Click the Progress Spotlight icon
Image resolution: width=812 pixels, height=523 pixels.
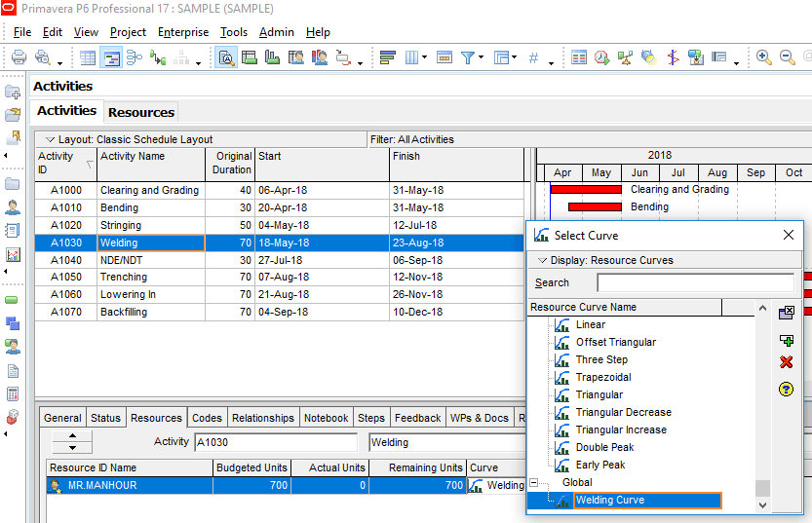pos(648,57)
